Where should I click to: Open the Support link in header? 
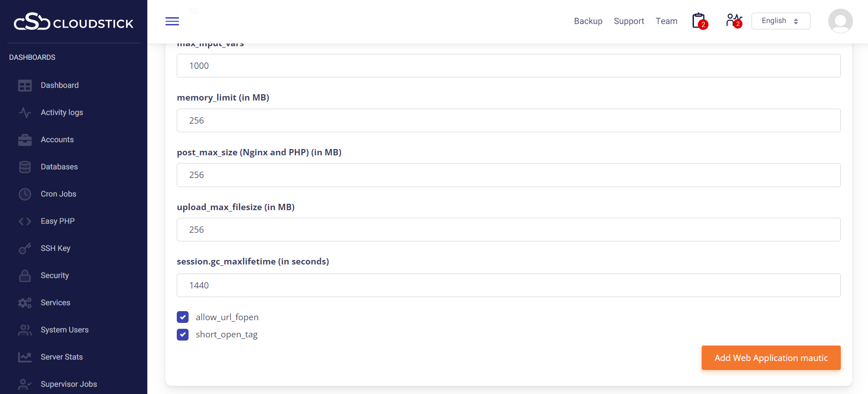coord(629,21)
